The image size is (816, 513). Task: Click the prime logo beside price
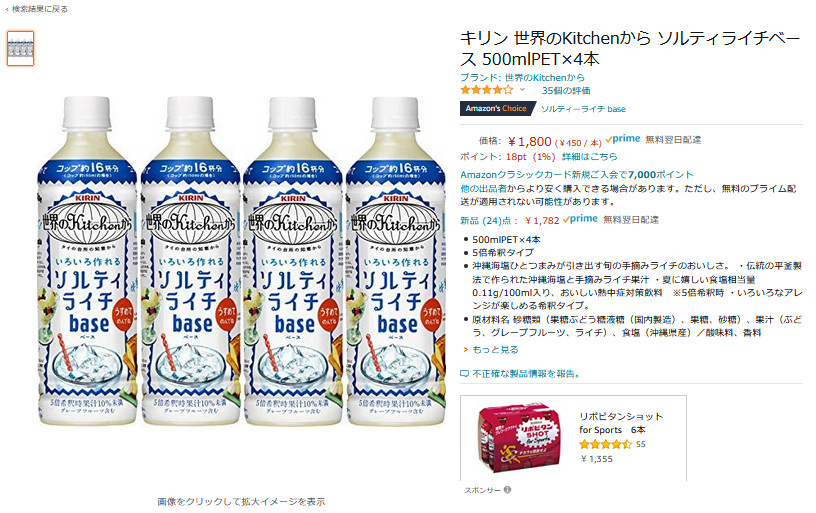622,139
